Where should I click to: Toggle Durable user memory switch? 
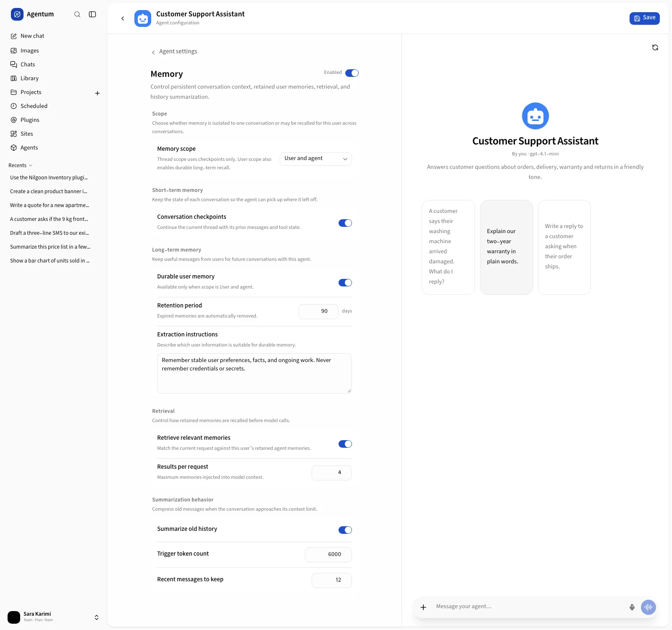pos(345,283)
